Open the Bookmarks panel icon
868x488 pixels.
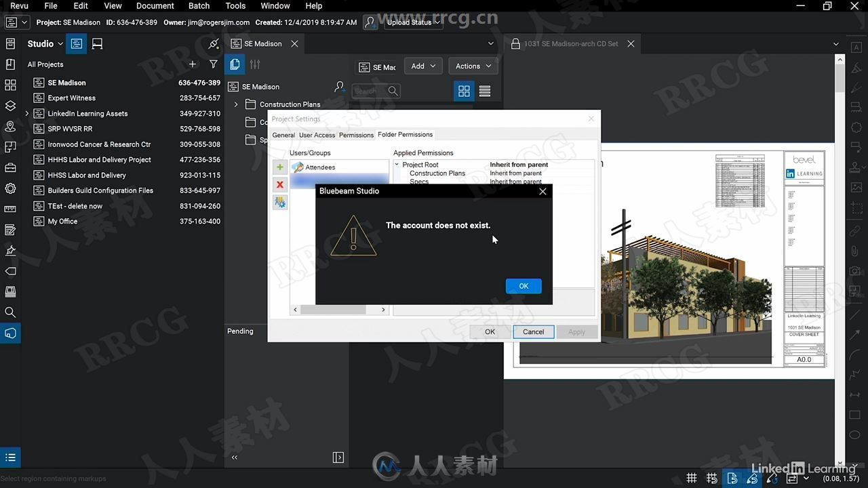[10, 64]
